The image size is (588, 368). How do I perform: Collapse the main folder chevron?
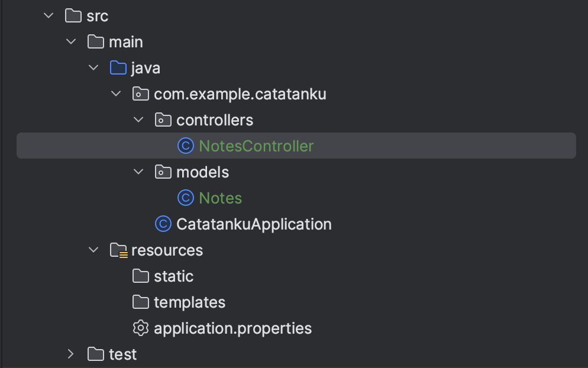pos(70,42)
